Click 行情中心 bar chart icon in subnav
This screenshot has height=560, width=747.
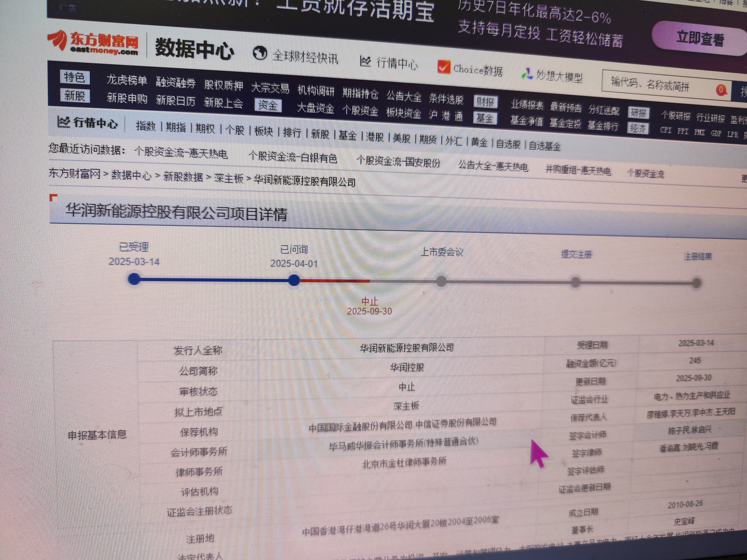pos(63,121)
